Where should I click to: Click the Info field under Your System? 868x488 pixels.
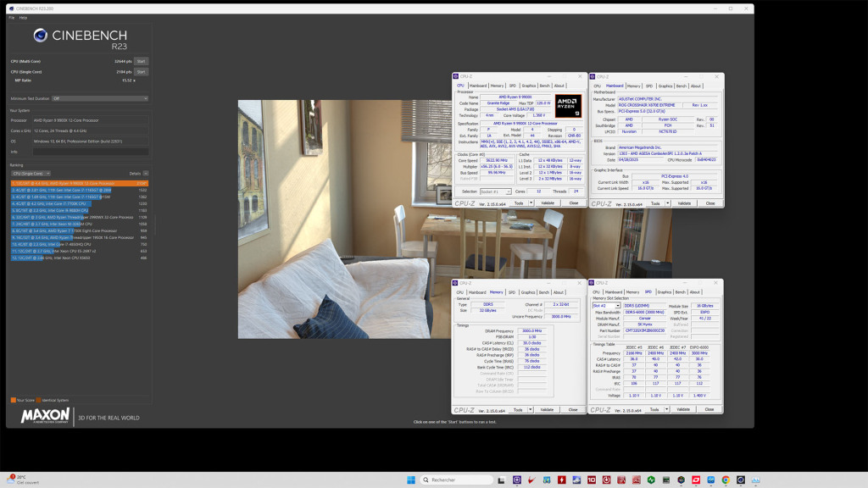tap(90, 152)
